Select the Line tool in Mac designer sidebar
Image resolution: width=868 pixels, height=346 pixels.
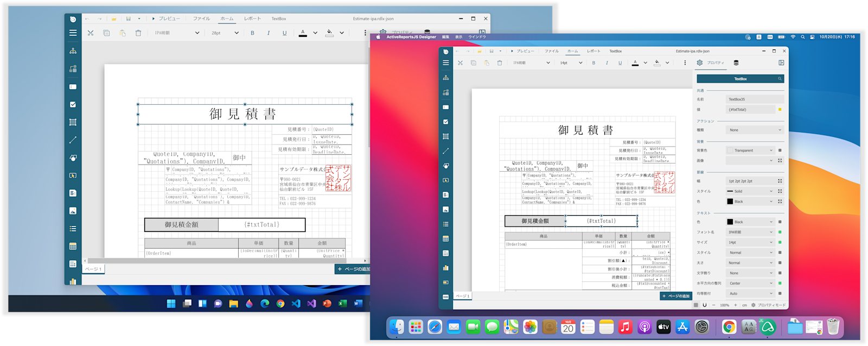pos(446,151)
